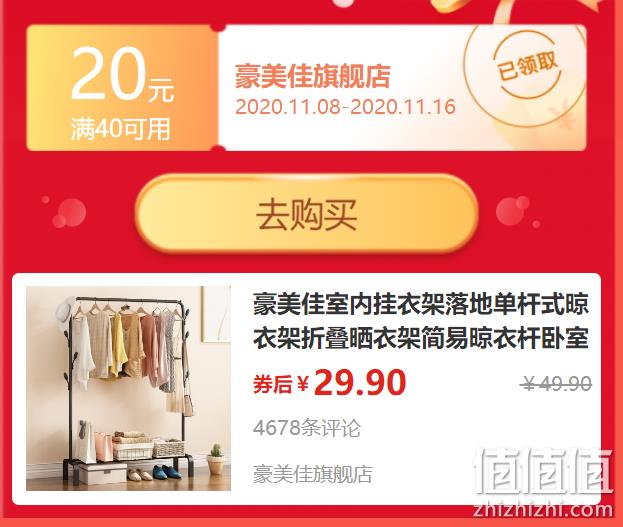623x527 pixels.
Task: Click the faint ¥ symbol on the coupon
Action: 563,117
